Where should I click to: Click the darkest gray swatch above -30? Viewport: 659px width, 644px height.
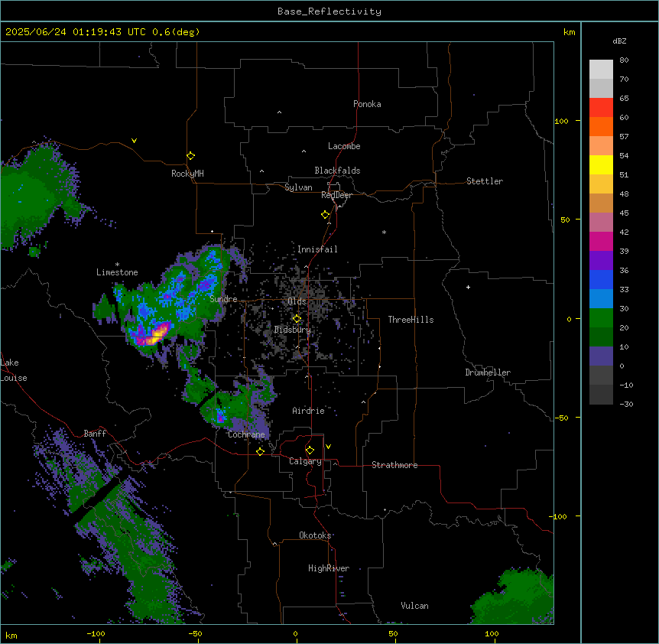[601, 395]
